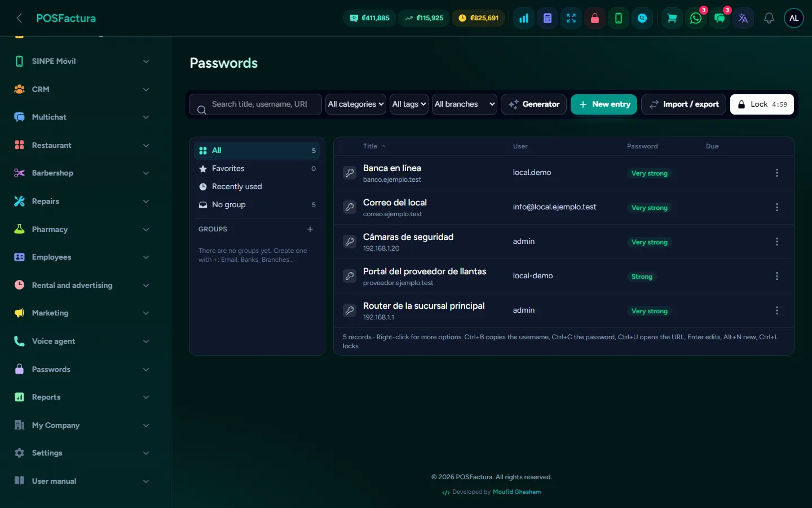Click the Moufid Ghasham developer link
This screenshot has width=812, height=508.
click(517, 492)
